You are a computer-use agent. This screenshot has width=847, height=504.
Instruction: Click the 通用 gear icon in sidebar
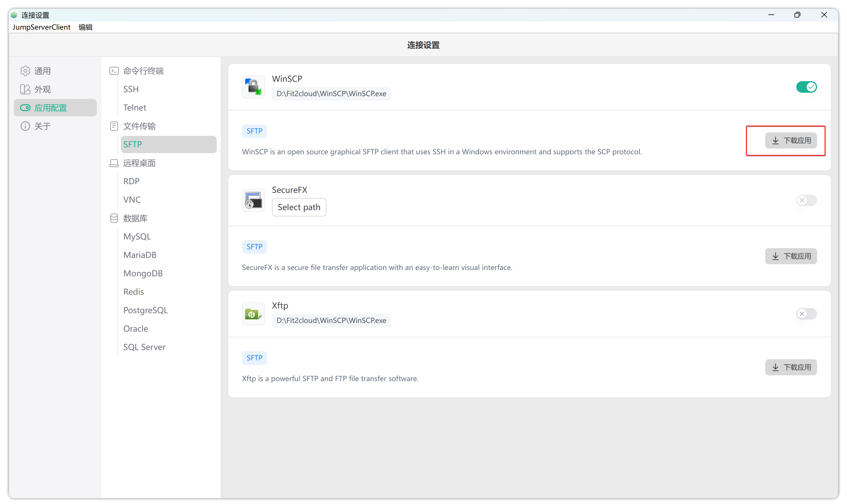(x=25, y=71)
